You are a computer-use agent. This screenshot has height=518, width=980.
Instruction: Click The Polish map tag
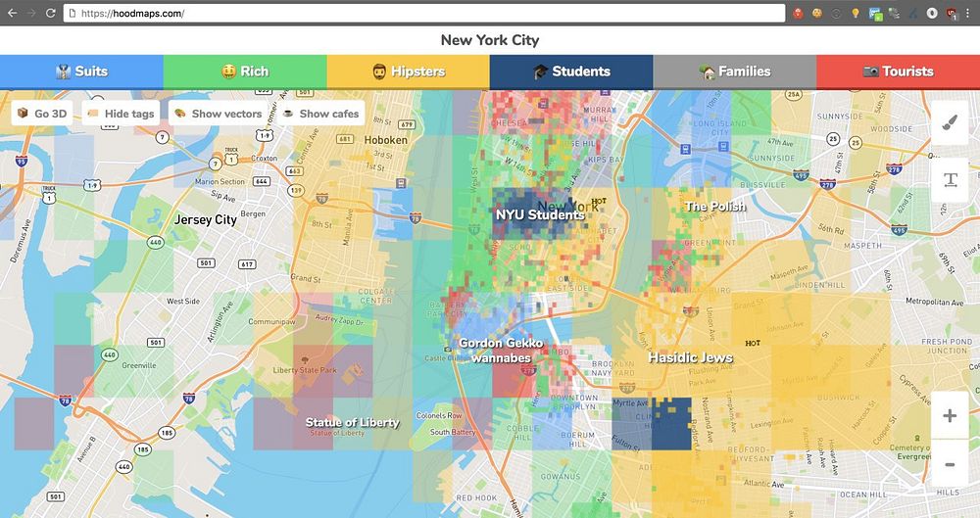(715, 207)
